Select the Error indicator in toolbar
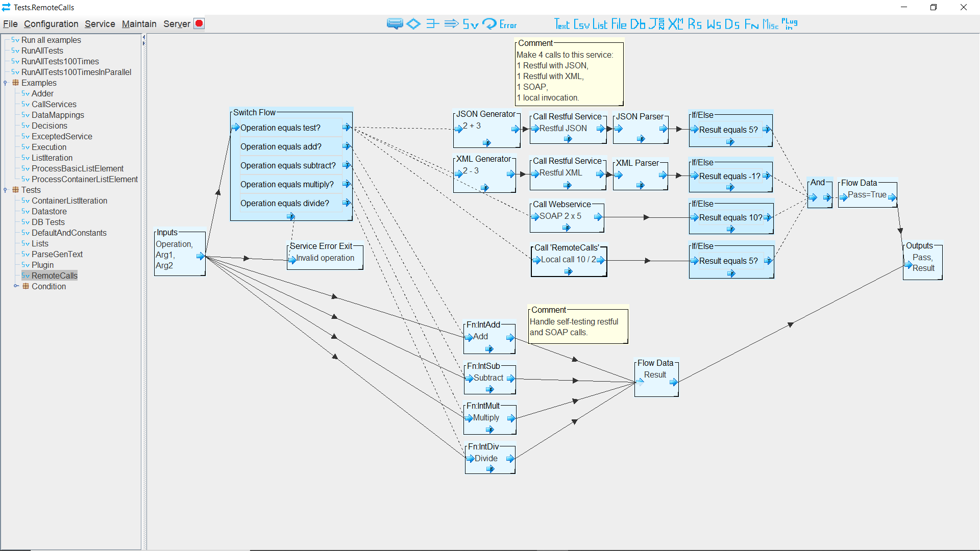Screen dimensions: 980x551 [508, 24]
